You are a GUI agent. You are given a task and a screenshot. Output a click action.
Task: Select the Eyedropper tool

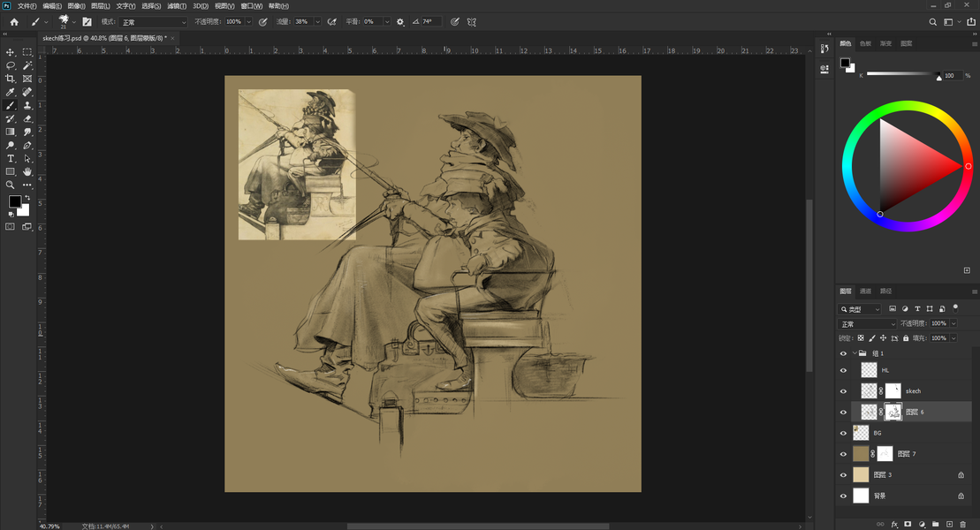click(x=10, y=92)
